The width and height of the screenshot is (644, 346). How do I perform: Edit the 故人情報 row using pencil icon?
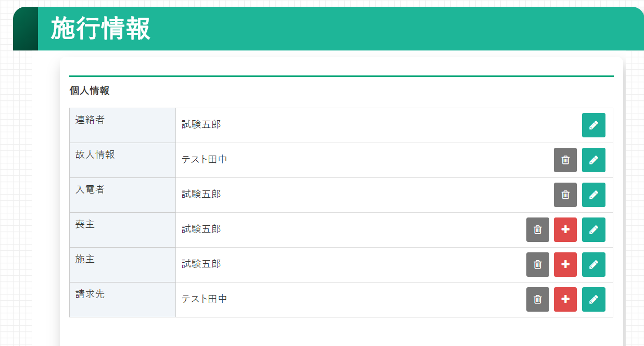point(594,160)
